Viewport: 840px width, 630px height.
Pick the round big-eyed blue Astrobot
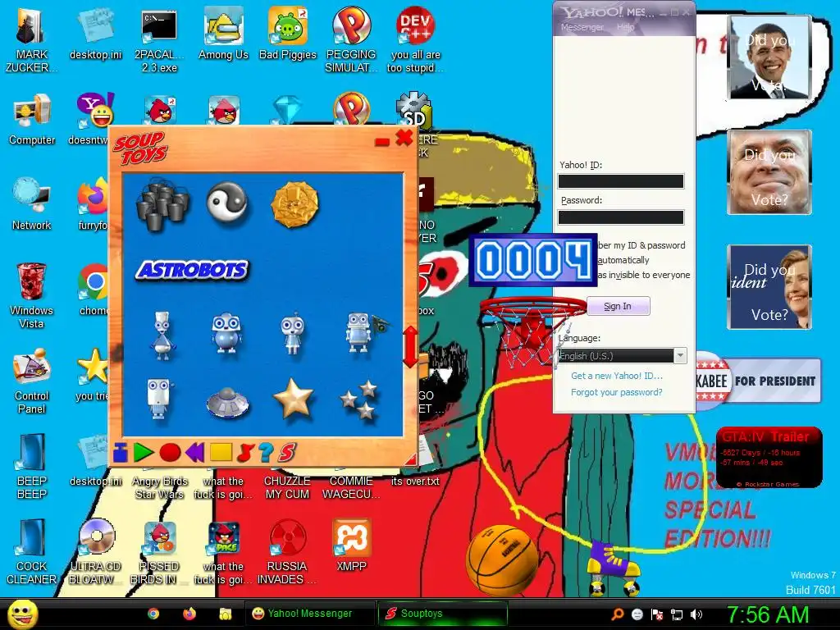227,333
